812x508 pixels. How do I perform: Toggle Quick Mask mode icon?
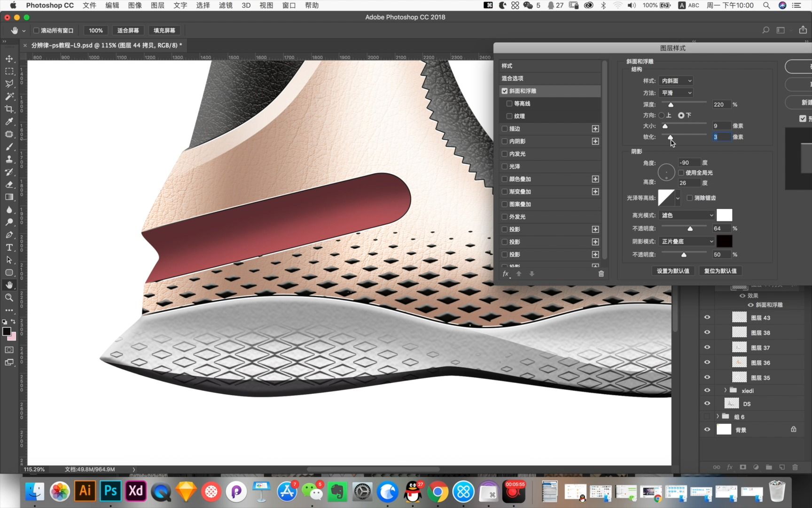point(9,350)
